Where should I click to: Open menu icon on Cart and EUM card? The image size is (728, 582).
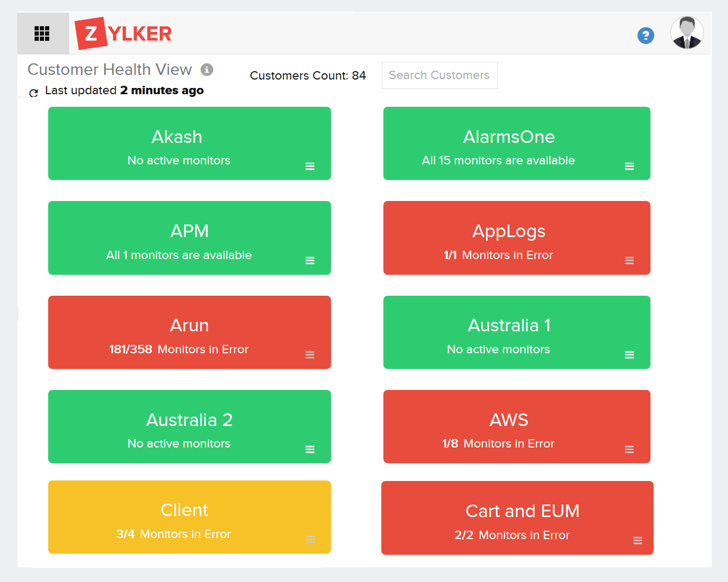[x=637, y=541]
